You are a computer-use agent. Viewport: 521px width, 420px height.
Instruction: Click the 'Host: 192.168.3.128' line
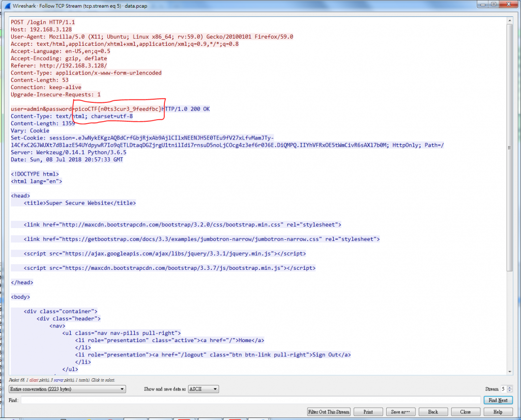pyautogui.click(x=41, y=29)
